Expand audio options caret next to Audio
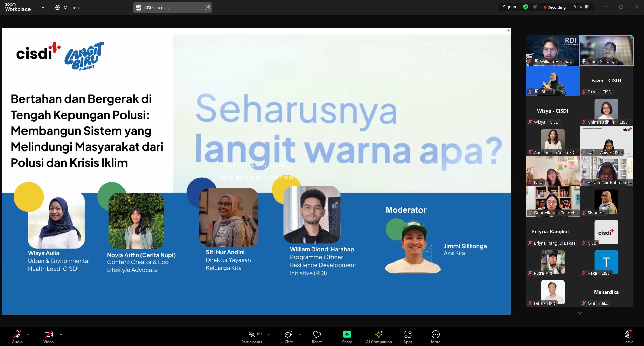 tap(28, 334)
